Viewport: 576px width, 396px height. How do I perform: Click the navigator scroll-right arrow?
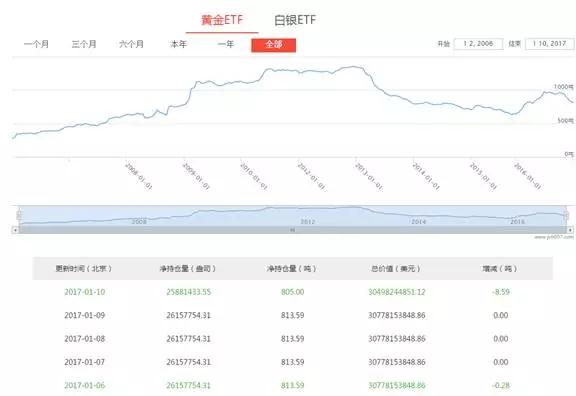click(570, 230)
